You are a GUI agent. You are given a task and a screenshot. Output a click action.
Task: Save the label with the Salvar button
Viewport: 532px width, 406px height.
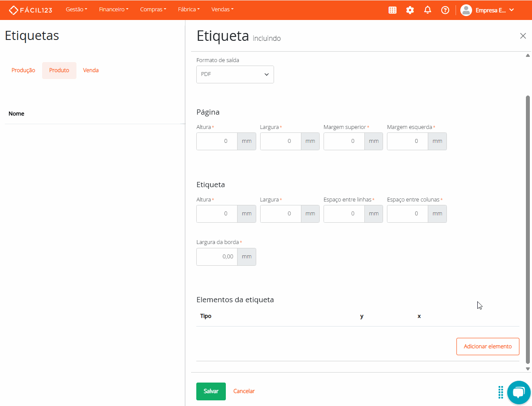coord(211,391)
